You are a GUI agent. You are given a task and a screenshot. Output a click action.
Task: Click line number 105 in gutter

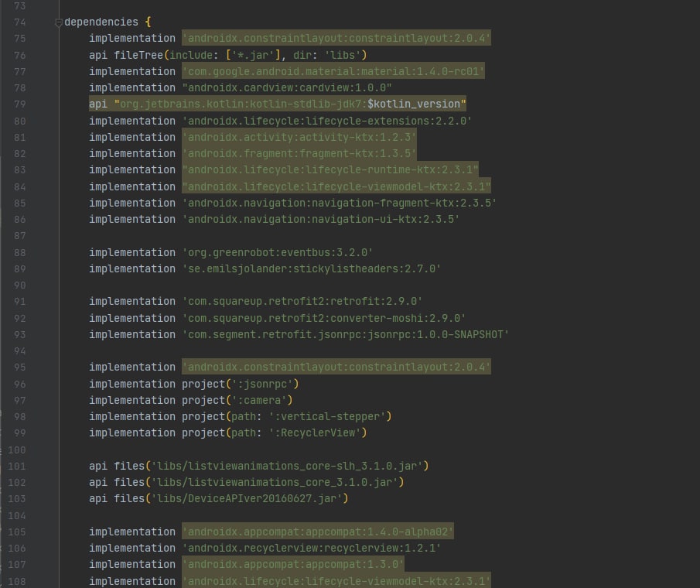click(x=16, y=532)
